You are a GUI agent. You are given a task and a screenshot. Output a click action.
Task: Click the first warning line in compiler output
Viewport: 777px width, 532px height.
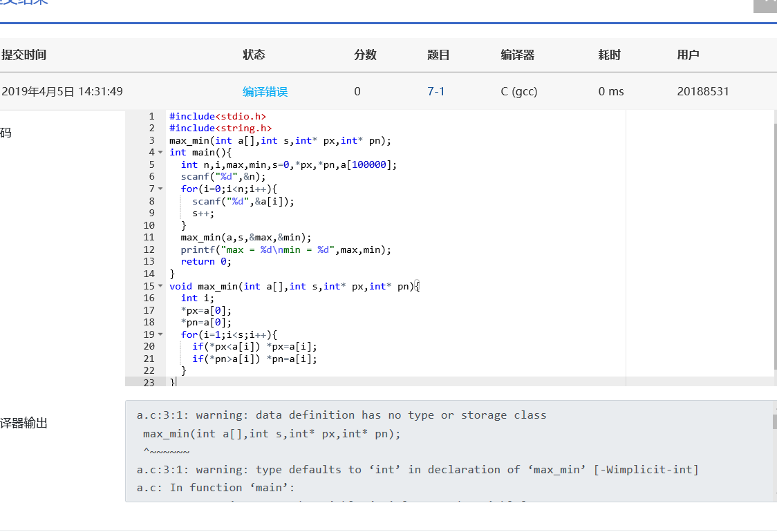[x=341, y=415]
